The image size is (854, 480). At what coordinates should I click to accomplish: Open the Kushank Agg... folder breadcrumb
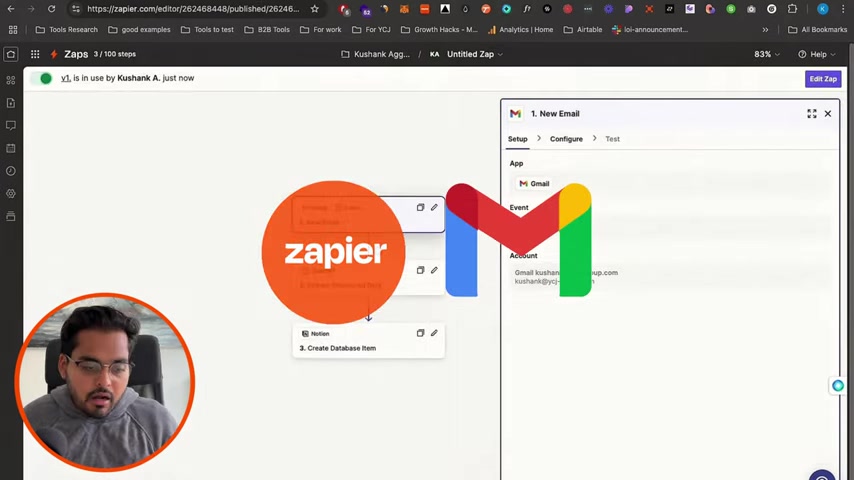coord(375,54)
